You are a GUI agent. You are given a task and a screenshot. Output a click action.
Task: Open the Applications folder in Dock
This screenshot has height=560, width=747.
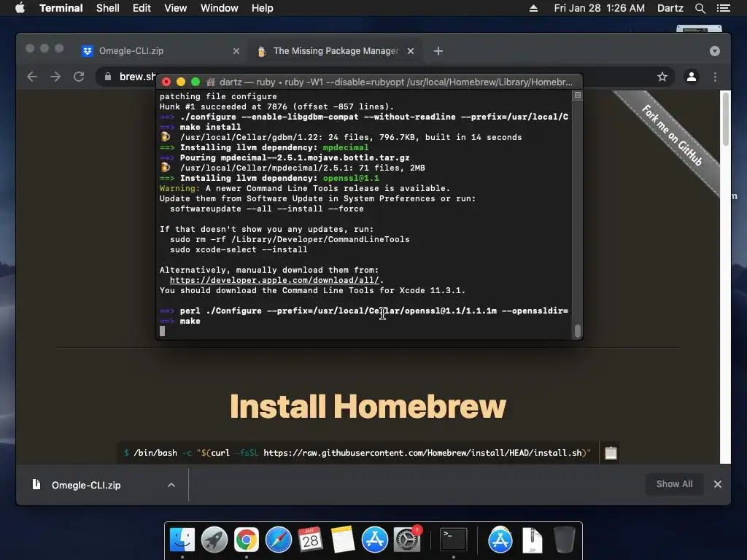[x=500, y=540]
